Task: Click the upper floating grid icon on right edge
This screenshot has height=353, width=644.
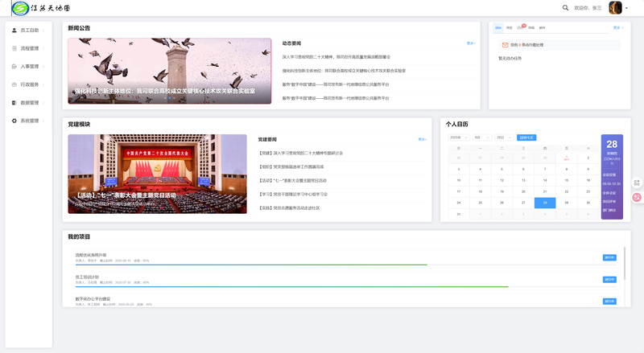Action: point(637,183)
